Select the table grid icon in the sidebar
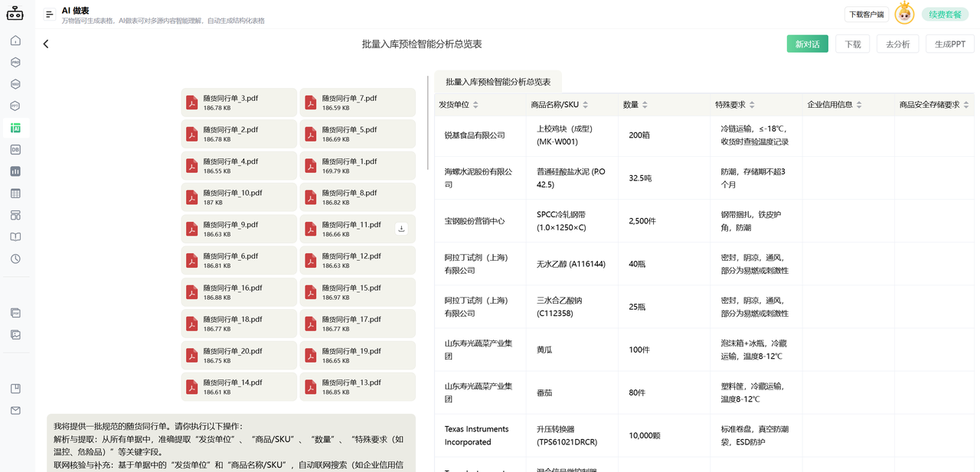The image size is (980, 472). point(15,194)
